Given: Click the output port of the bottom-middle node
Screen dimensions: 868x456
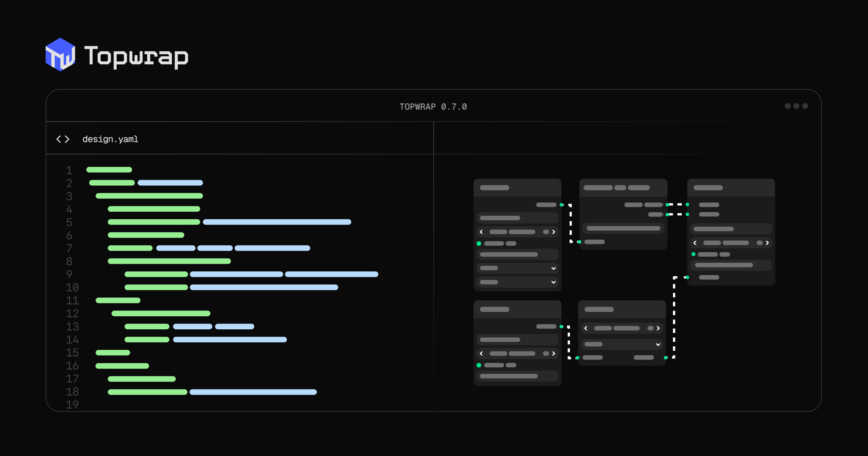Looking at the screenshot, I should [665, 358].
